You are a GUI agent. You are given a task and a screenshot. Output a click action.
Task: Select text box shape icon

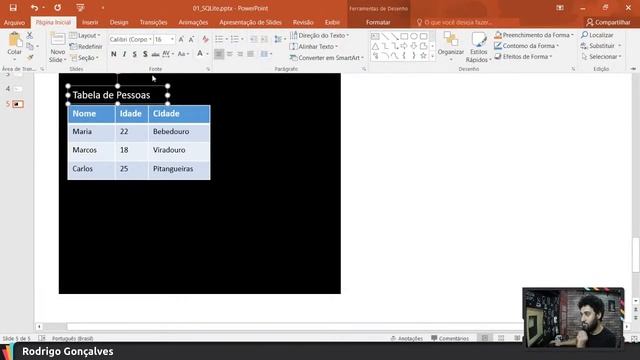click(375, 36)
